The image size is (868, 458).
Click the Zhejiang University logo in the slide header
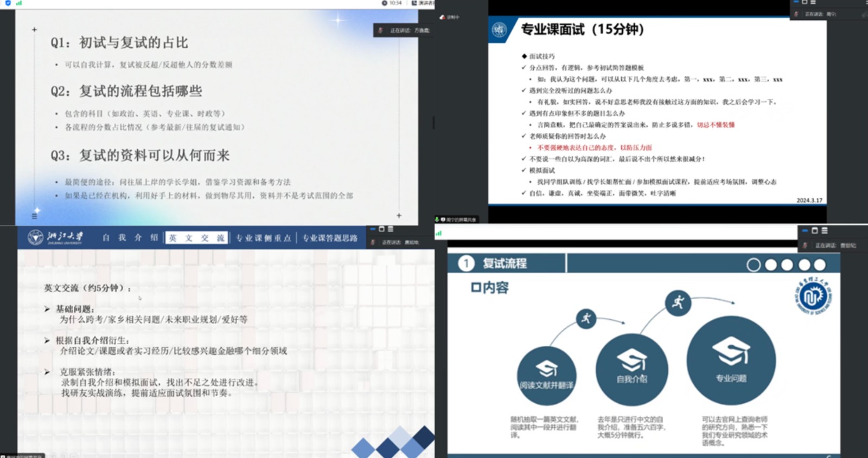pyautogui.click(x=36, y=237)
